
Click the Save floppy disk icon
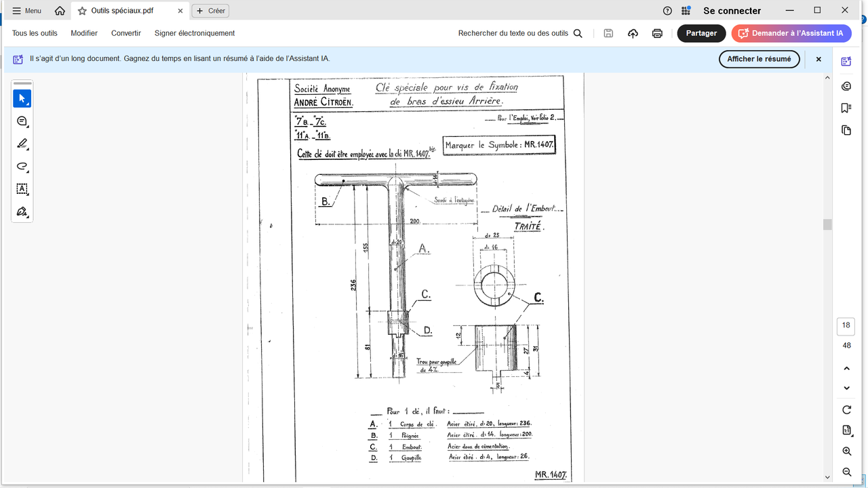pos(608,33)
